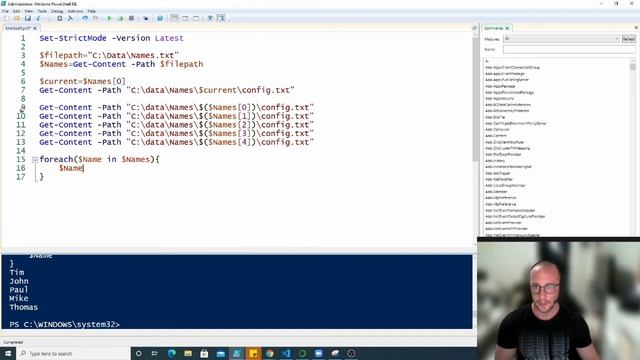The width and height of the screenshot is (640, 360).
Task: Open Cortana from the taskbar
Action: (x=138, y=353)
